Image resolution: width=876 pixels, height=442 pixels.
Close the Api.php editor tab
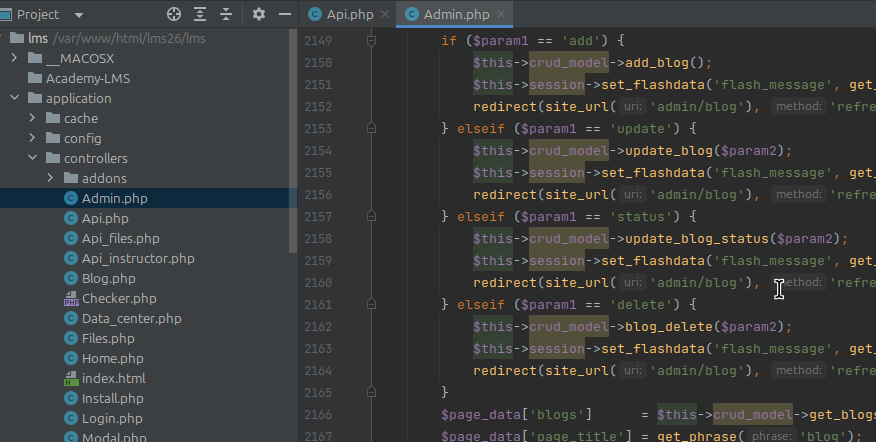(384, 14)
